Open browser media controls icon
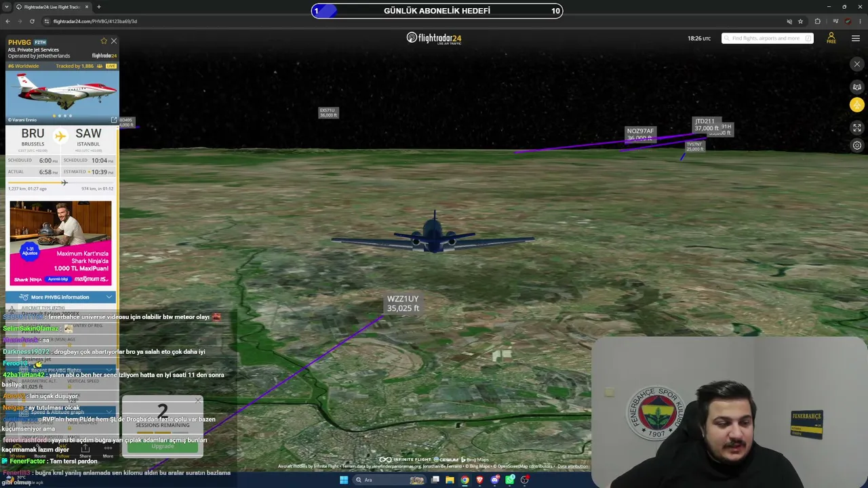Image resolution: width=868 pixels, height=488 pixels. point(835,21)
